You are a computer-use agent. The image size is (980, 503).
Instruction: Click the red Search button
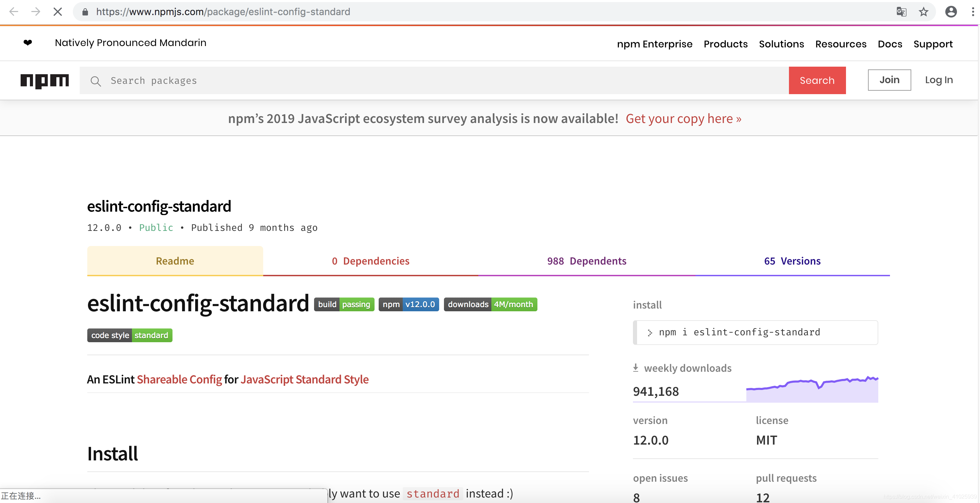pos(817,80)
